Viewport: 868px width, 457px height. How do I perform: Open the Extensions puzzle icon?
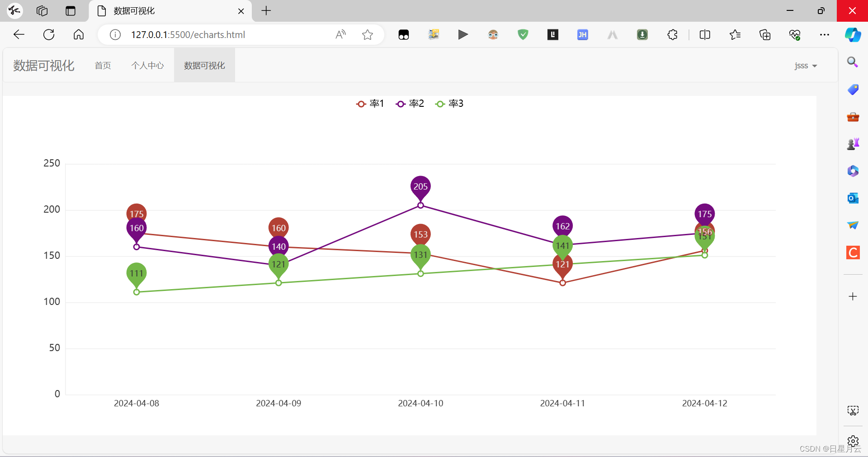click(x=672, y=35)
